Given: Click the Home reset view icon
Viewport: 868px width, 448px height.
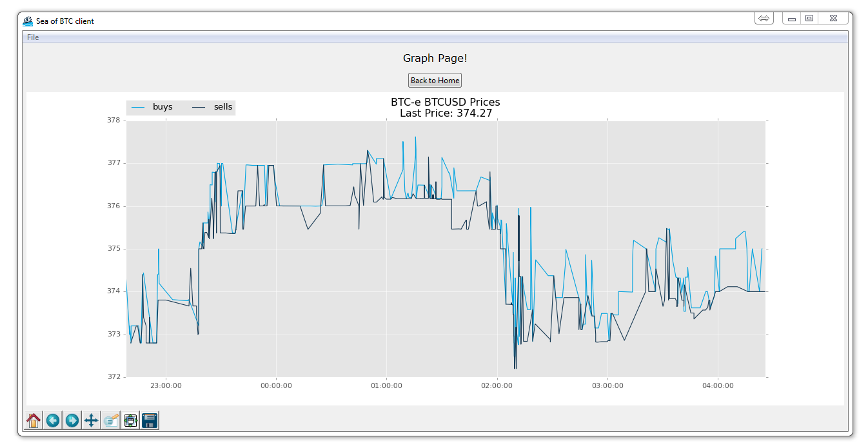Looking at the screenshot, I should (34, 420).
